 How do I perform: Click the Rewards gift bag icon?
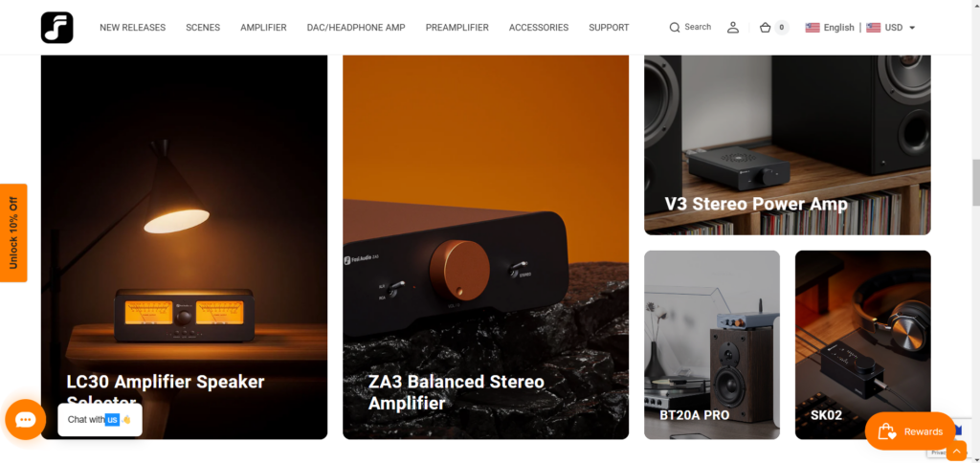887,431
